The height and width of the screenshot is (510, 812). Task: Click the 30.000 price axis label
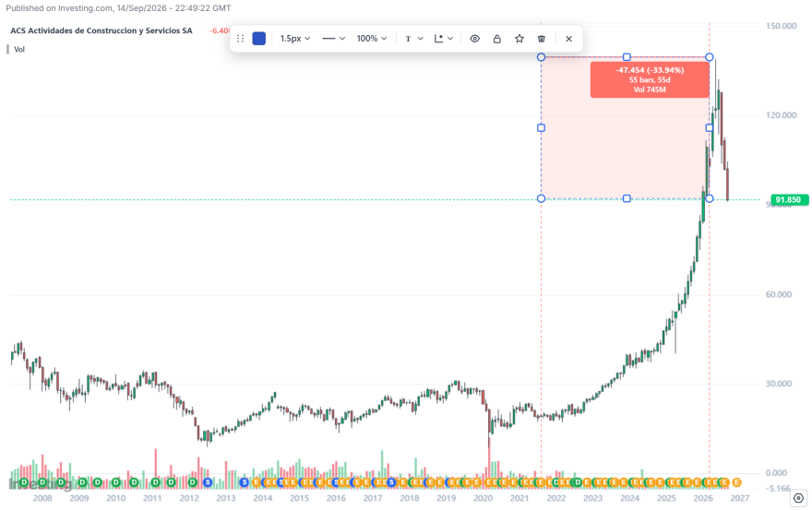pos(779,384)
